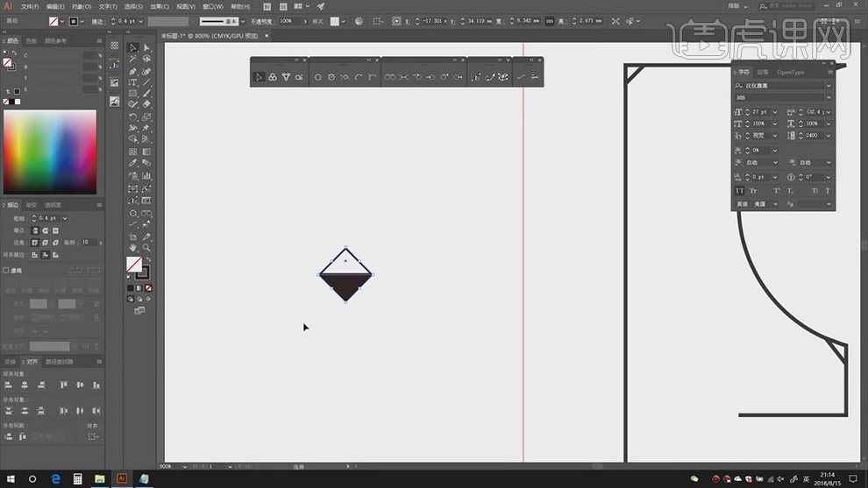Switch to the 路径查找器 tab
This screenshot has height=488, width=868.
[60, 361]
